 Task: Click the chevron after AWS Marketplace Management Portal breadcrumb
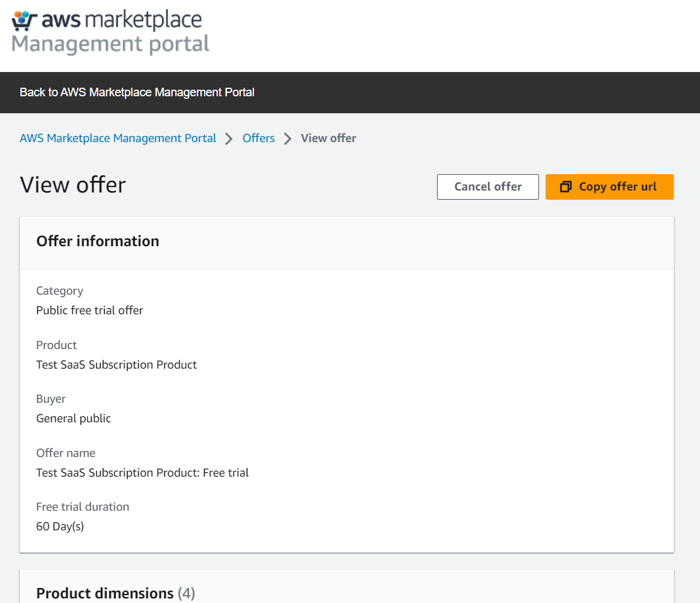pos(229,139)
